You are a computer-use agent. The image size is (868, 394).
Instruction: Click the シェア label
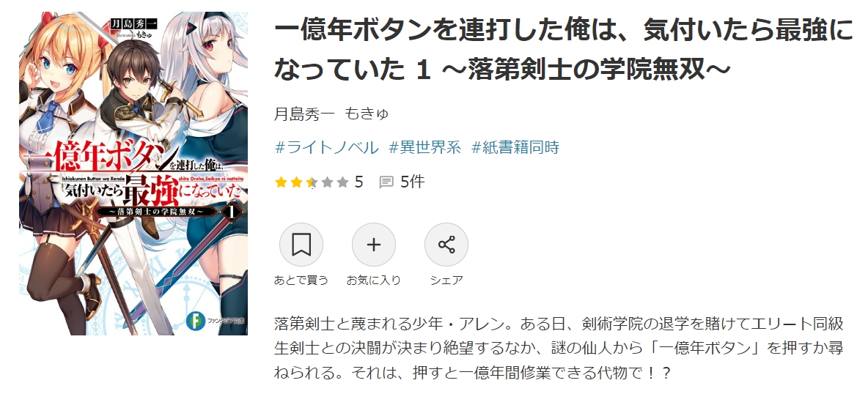(446, 280)
